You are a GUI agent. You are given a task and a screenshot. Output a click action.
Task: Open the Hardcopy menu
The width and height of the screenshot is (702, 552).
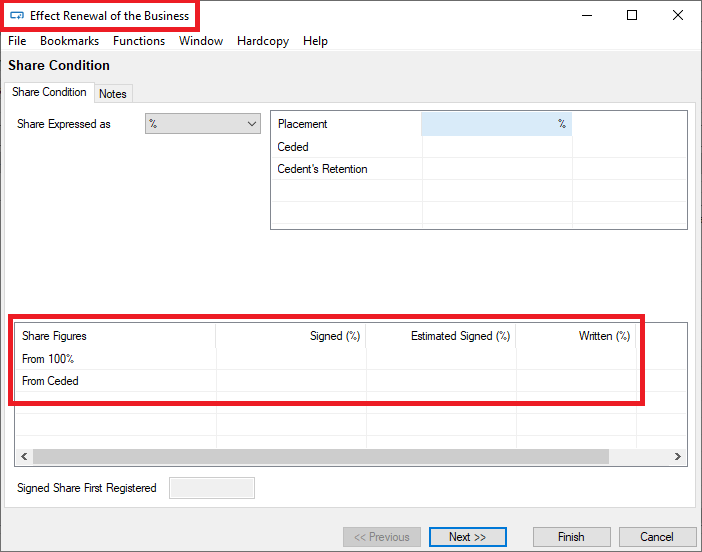point(265,41)
